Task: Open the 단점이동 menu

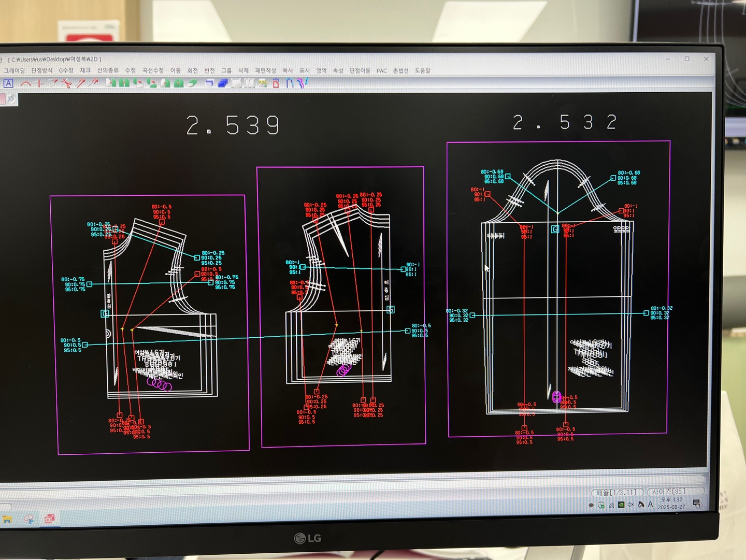Action: [x=360, y=70]
